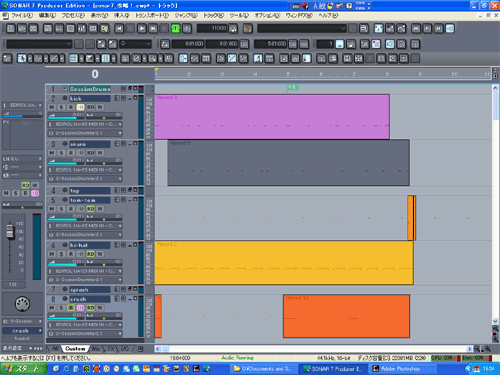500x375 pixels.
Task: Click the Play button in the transport toolbar
Action: pos(142,29)
